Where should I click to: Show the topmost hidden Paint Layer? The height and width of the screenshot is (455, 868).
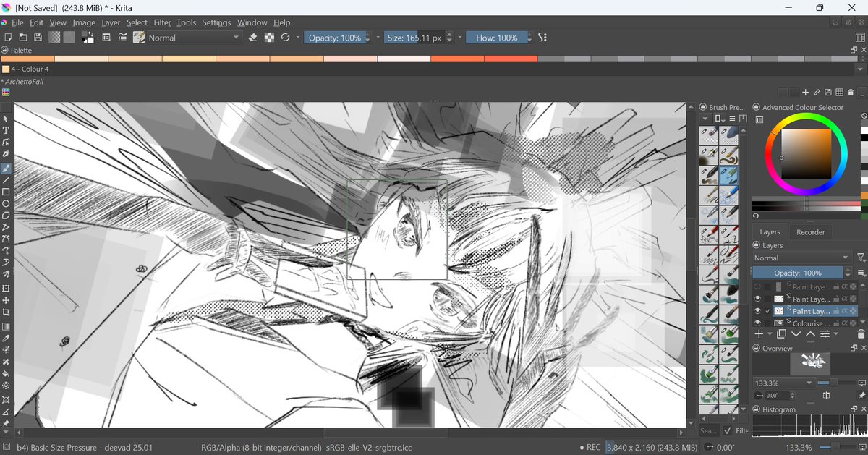(x=758, y=286)
